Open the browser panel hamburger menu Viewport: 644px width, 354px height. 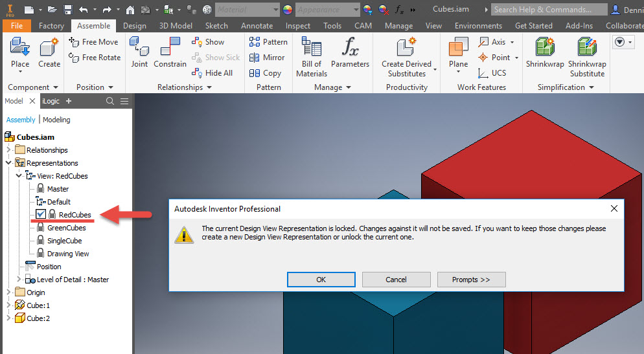[x=124, y=101]
